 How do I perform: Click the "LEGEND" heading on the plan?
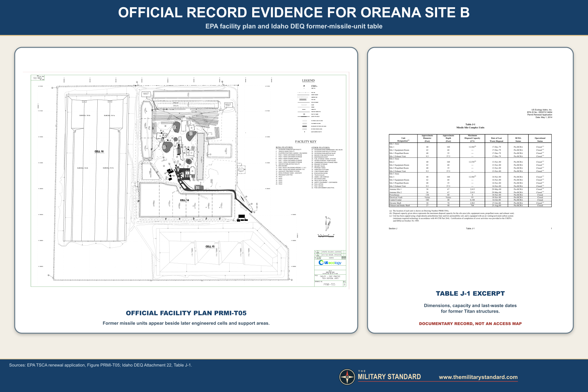(308, 80)
